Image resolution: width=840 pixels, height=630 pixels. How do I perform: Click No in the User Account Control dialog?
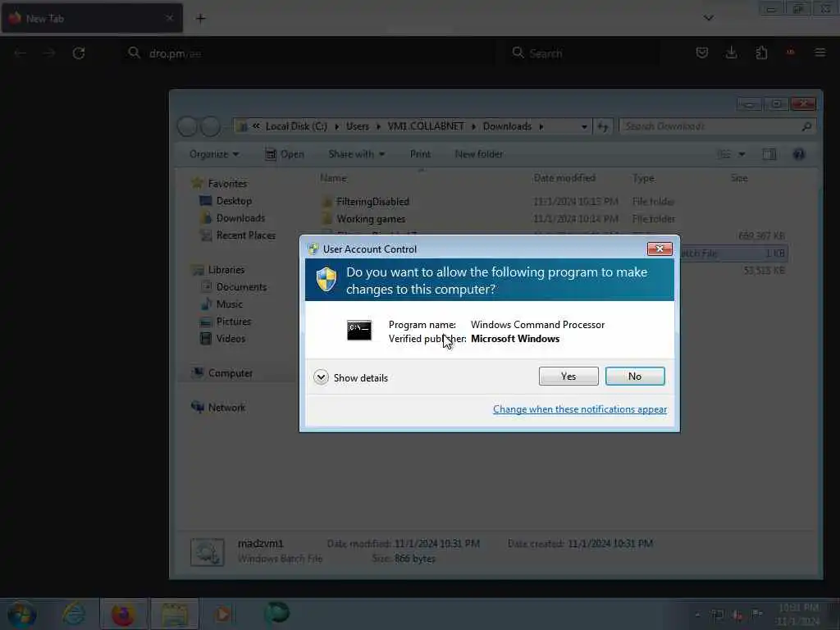[x=635, y=376]
